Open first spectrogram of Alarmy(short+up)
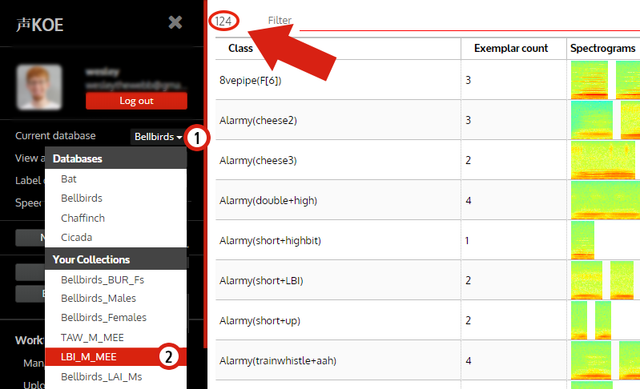Screen dimensions: 640x389 (579, 320)
